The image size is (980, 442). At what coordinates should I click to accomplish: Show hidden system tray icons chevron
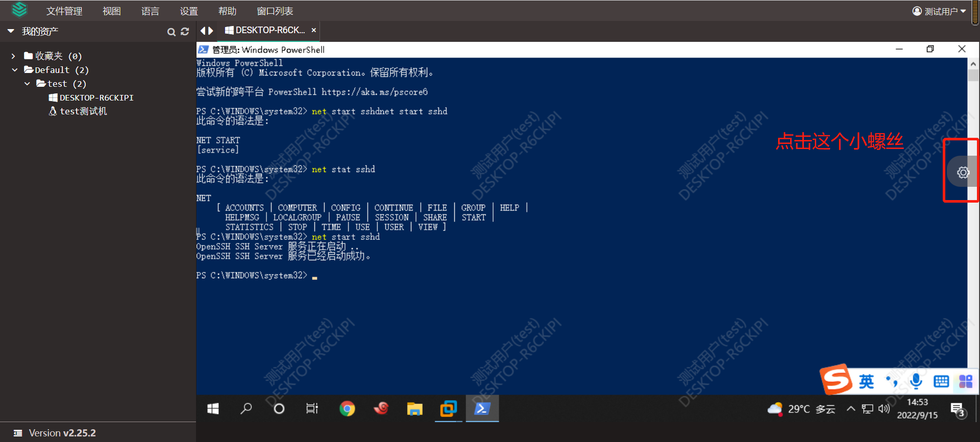point(851,409)
